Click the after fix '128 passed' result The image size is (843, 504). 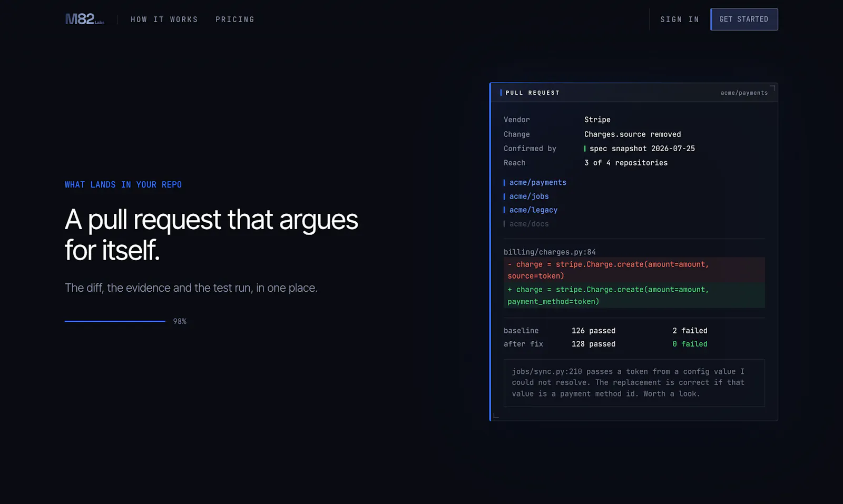coord(593,344)
